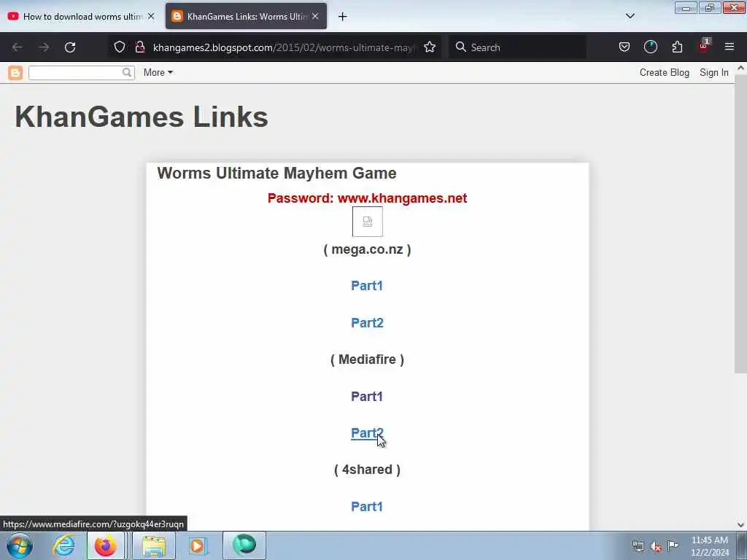The image size is (747, 560).
Task: Click the scrollbar down arrow
Action: coord(740,525)
